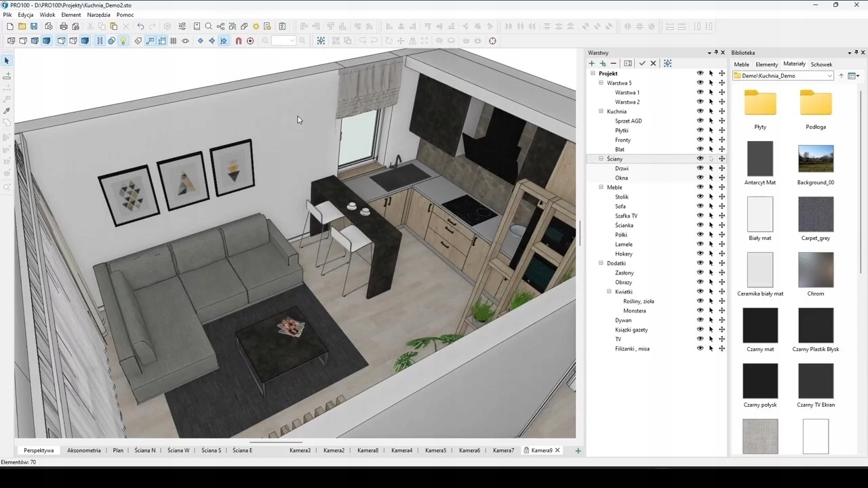The width and height of the screenshot is (868, 488).
Task: Toggle selectability arrow for Fronty layer
Action: pyautogui.click(x=711, y=140)
